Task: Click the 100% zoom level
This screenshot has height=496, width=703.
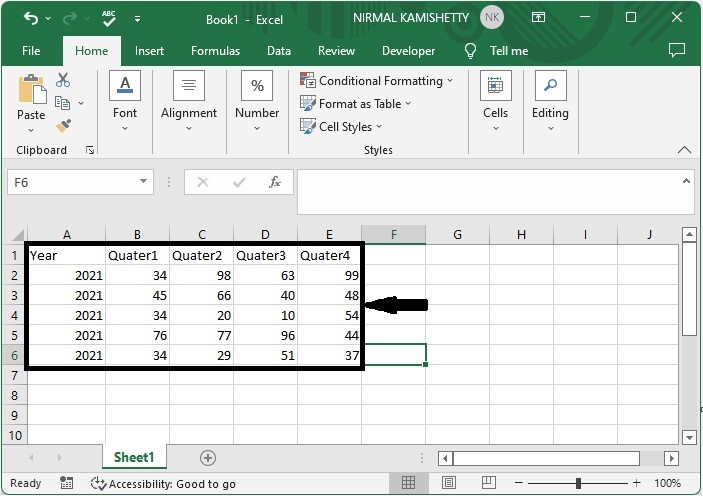Action: [x=667, y=483]
